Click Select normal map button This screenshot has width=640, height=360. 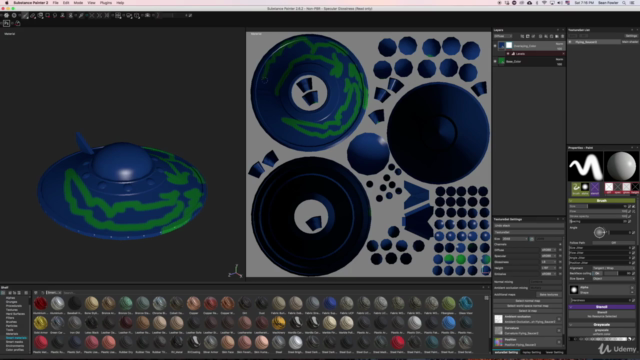[527, 301]
